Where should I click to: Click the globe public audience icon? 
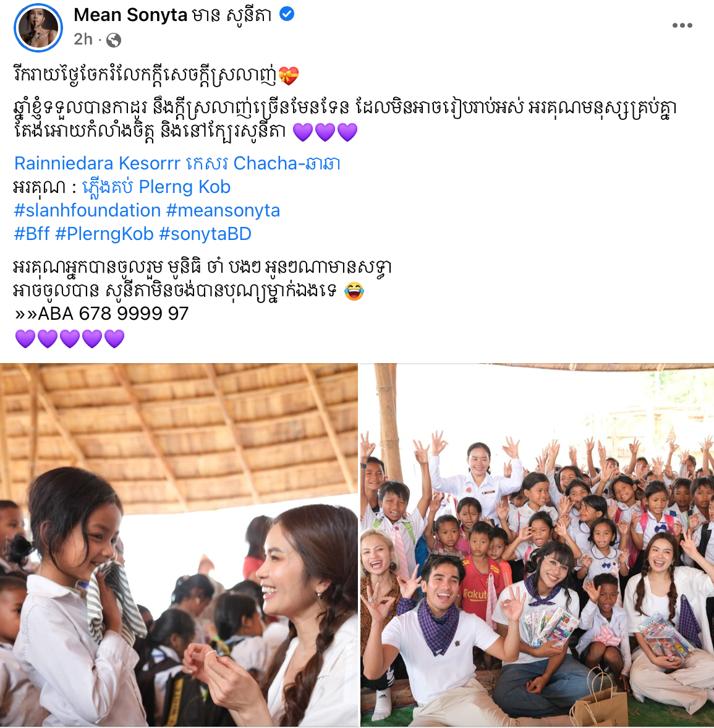tap(114, 40)
